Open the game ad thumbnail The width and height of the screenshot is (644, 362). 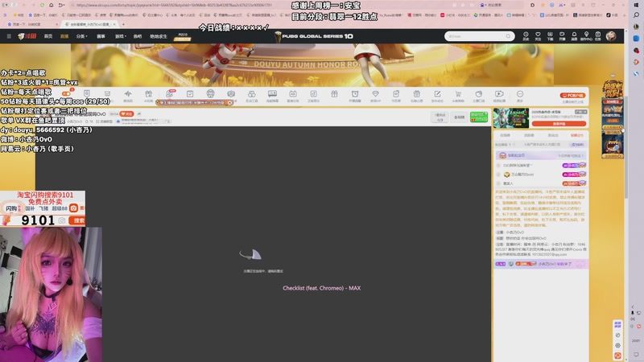click(511, 118)
